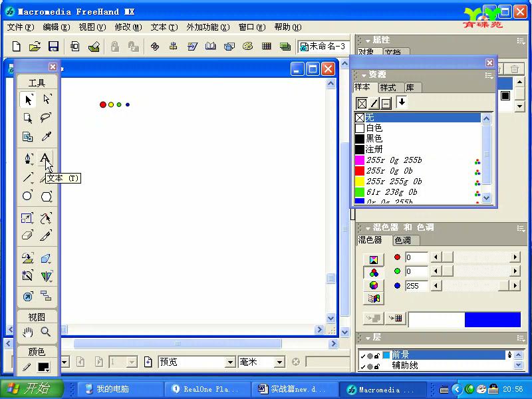
Task: Switch to the 样式 tab
Action: [388, 88]
